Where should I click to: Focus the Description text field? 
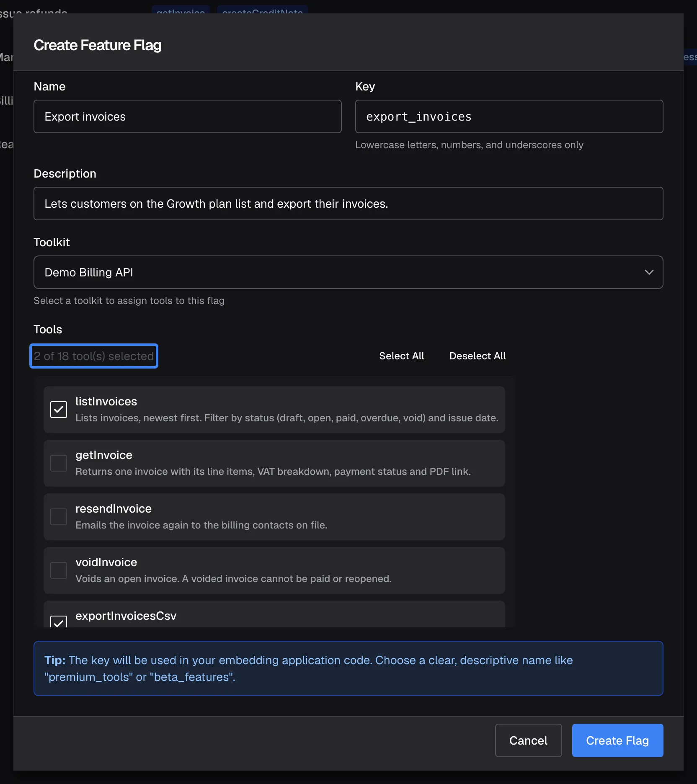pos(348,204)
